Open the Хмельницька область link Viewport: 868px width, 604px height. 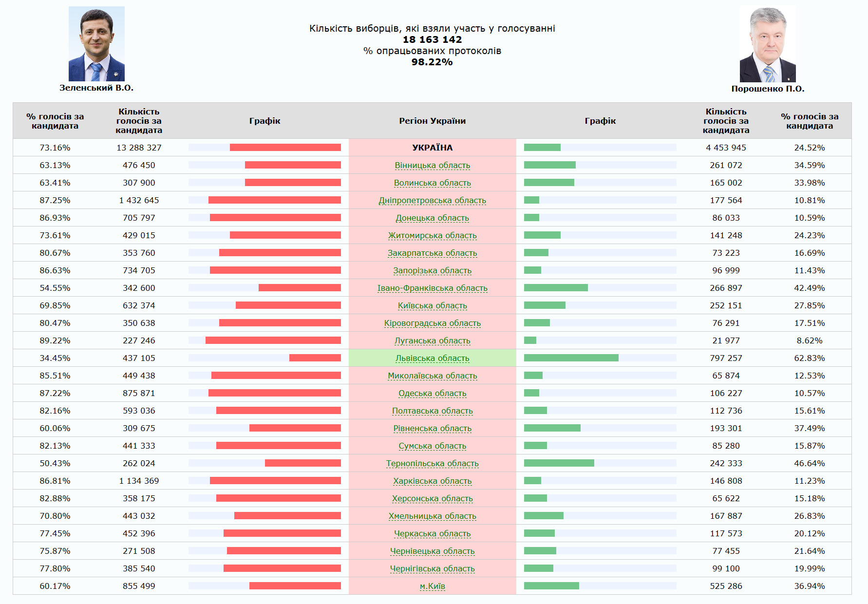coord(432,516)
